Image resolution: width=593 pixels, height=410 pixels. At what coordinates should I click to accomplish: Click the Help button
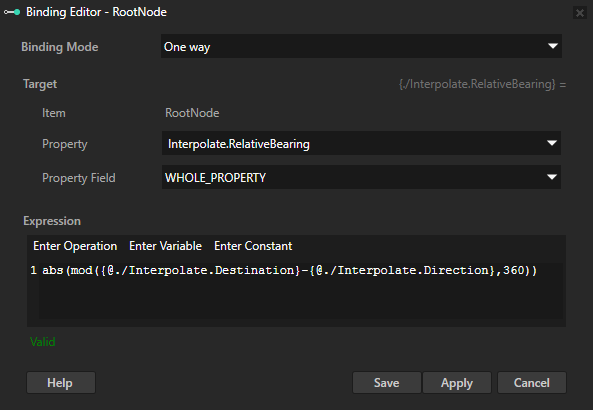[x=61, y=383]
